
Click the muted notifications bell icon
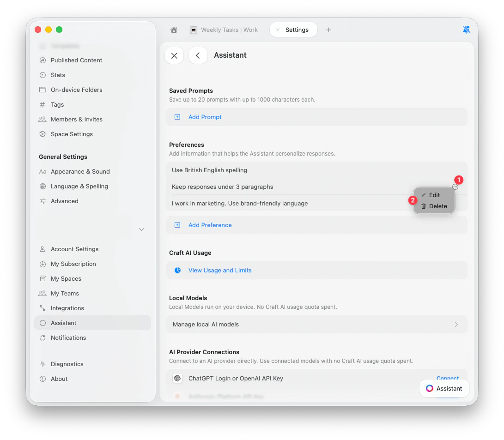coord(466,30)
